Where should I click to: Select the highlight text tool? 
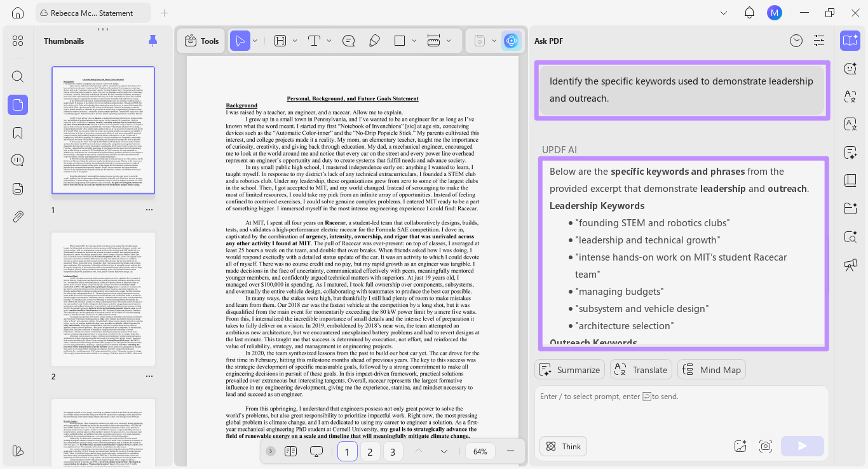click(x=280, y=41)
